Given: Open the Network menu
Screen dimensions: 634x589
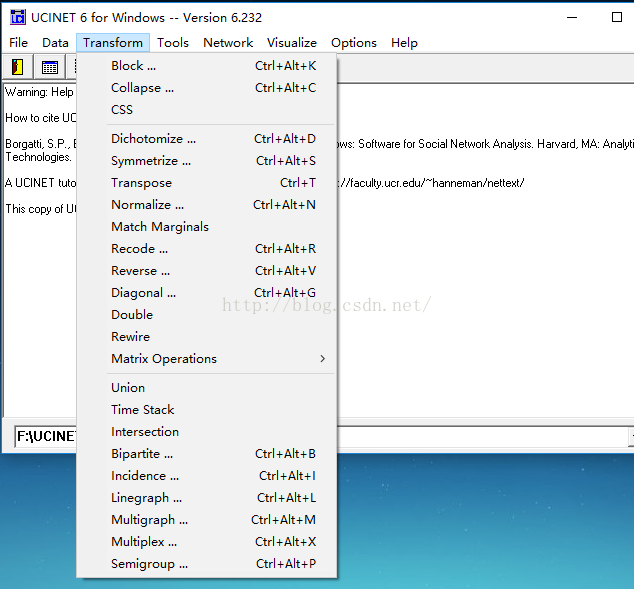Looking at the screenshot, I should [x=228, y=42].
